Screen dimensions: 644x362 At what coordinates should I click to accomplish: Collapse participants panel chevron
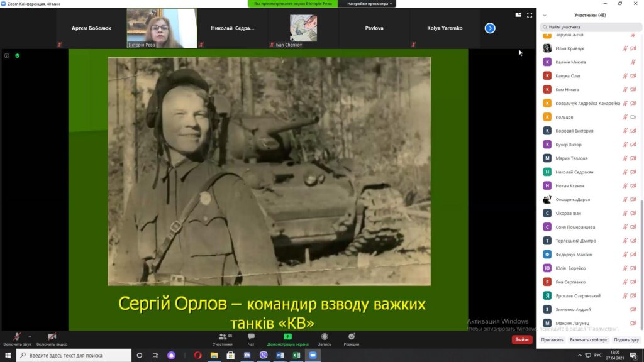[x=545, y=15]
